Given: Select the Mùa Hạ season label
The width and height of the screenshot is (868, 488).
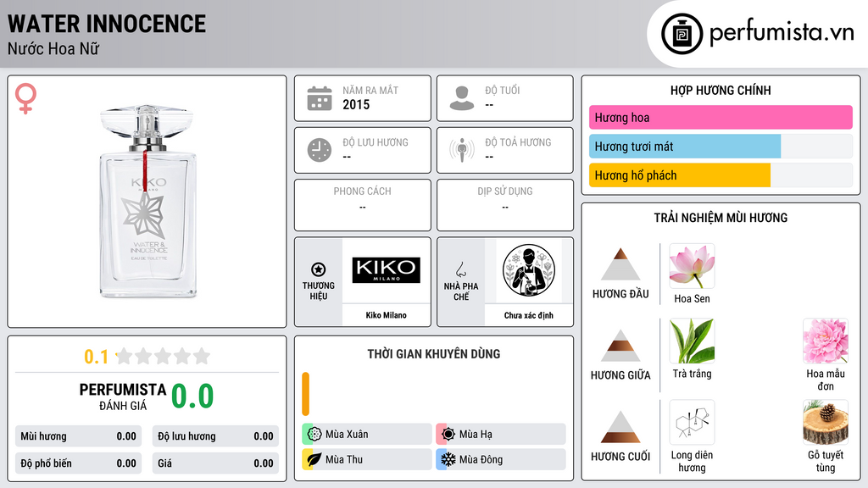Looking at the screenshot, I should tap(476, 435).
